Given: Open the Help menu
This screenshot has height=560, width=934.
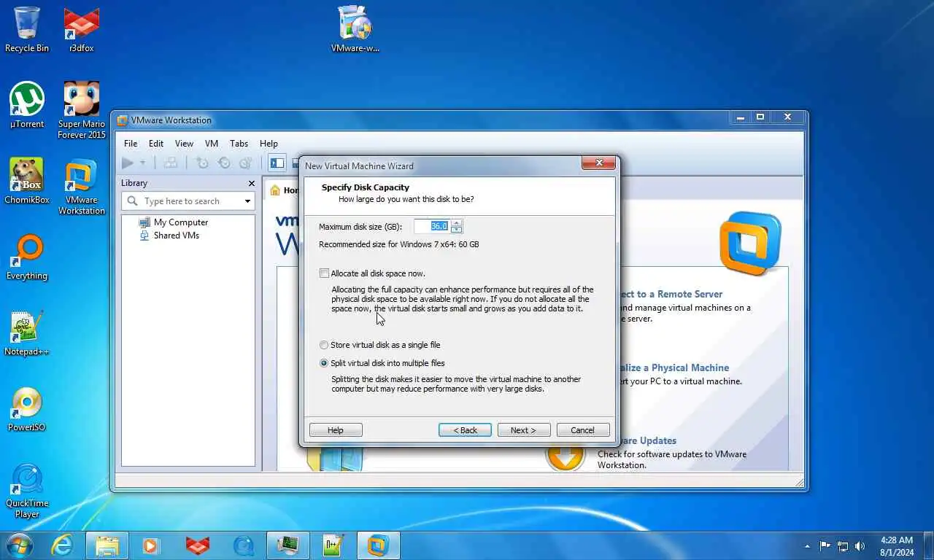Looking at the screenshot, I should click(269, 144).
